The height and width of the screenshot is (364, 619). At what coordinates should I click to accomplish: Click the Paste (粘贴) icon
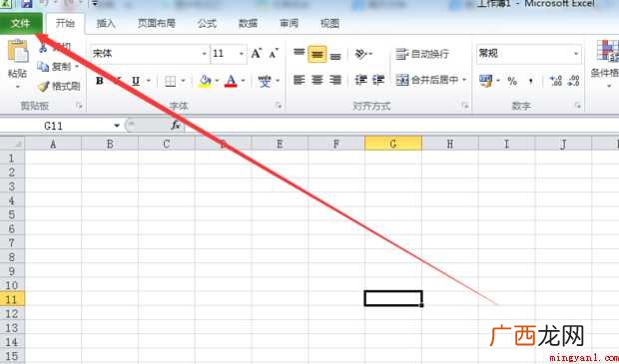[x=18, y=51]
